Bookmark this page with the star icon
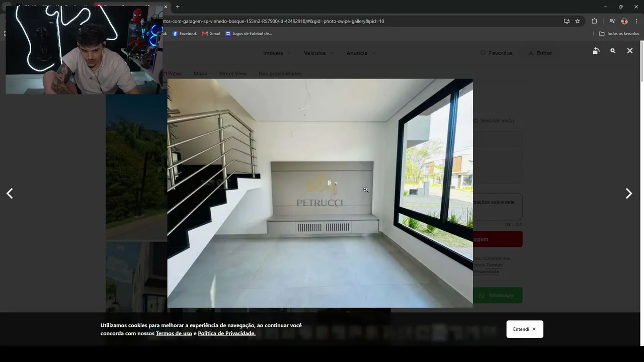This screenshot has width=644, height=362. click(x=578, y=21)
